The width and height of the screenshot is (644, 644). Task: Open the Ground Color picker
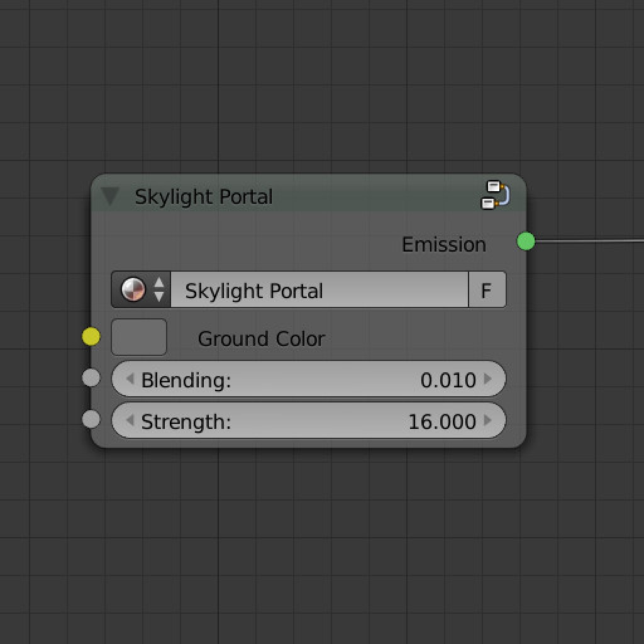(x=138, y=337)
